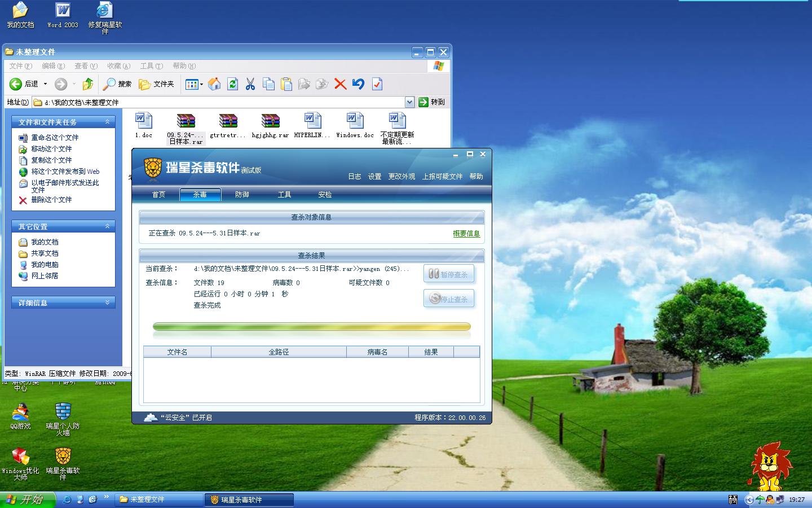Screen dimensions: 812x508
Task: Click the 文件名 column header in results
Action: (177, 352)
